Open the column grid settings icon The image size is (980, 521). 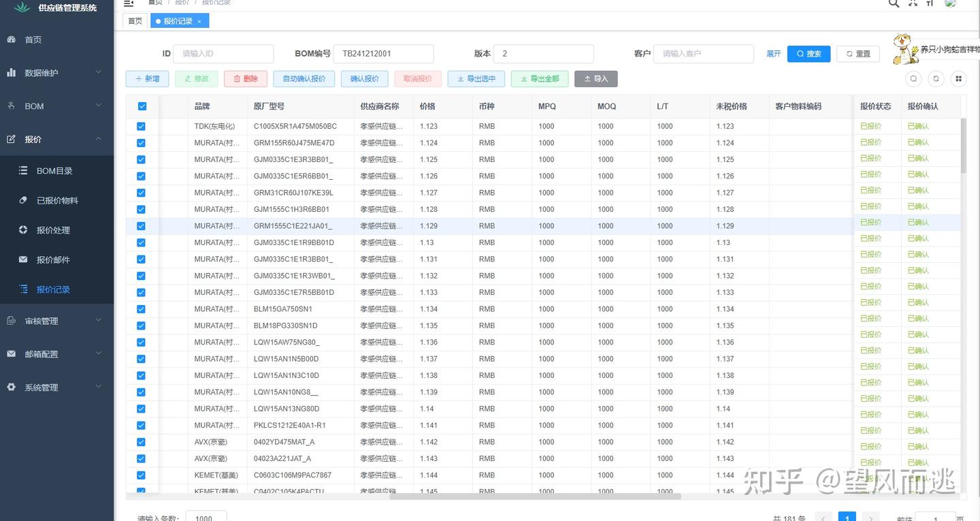(x=959, y=79)
